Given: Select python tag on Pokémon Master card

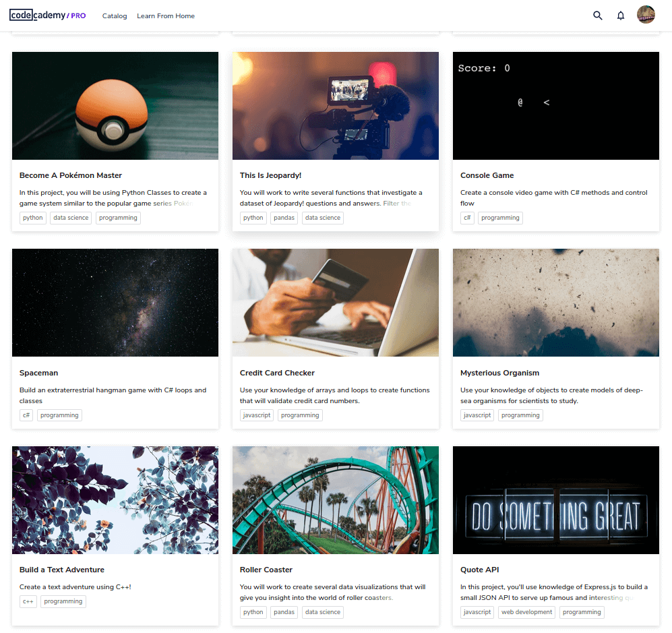Looking at the screenshot, I should click(x=33, y=218).
